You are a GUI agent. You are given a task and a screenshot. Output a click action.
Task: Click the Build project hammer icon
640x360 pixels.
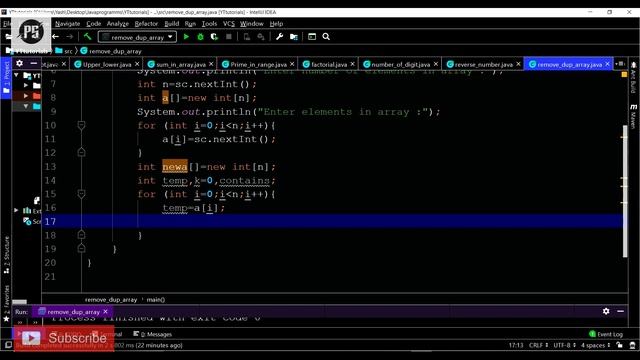click(x=87, y=37)
